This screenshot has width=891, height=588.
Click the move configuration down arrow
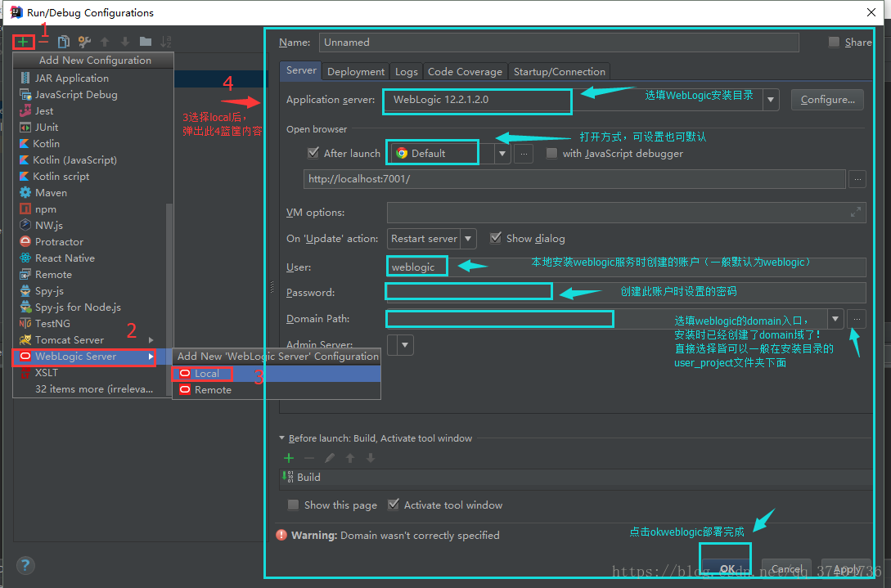click(125, 42)
